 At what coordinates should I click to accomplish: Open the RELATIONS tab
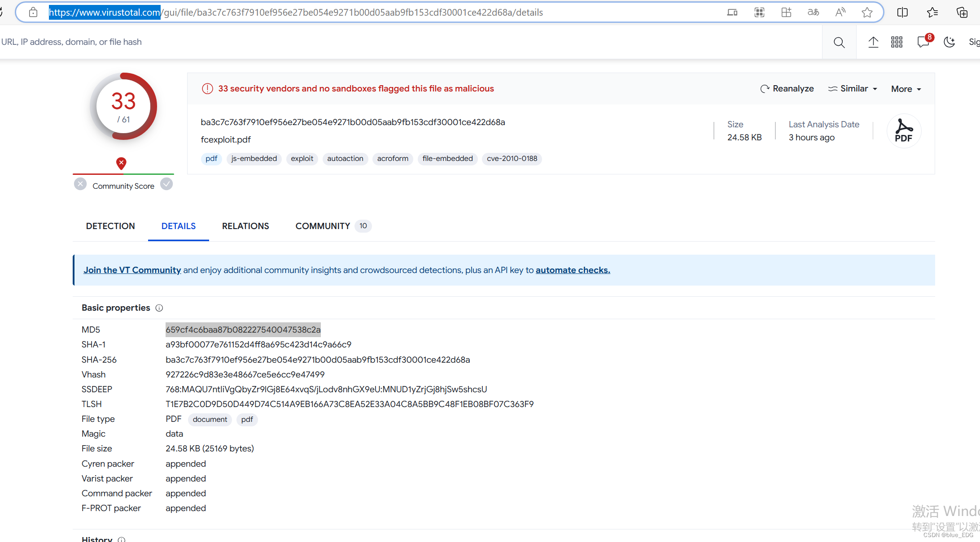(x=245, y=226)
